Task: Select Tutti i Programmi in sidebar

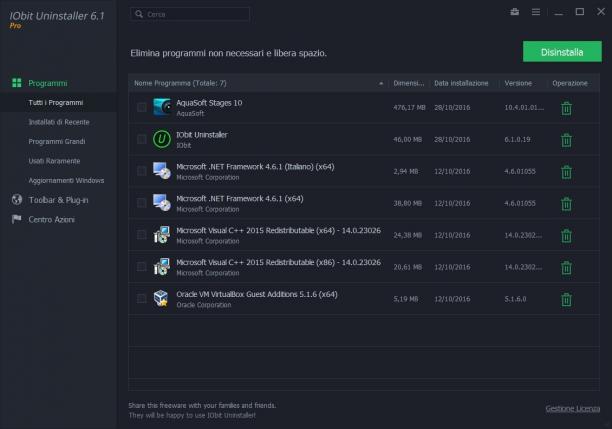Action: tap(56, 103)
